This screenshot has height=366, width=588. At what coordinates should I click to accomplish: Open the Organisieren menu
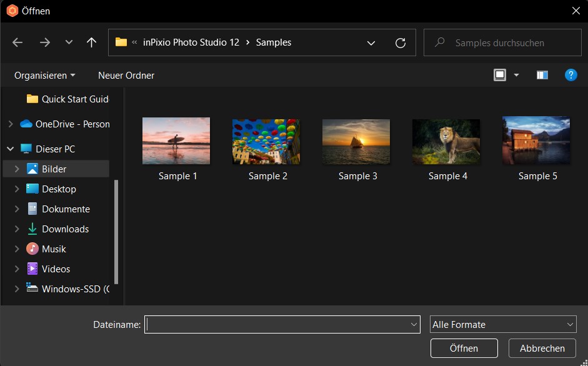[44, 75]
